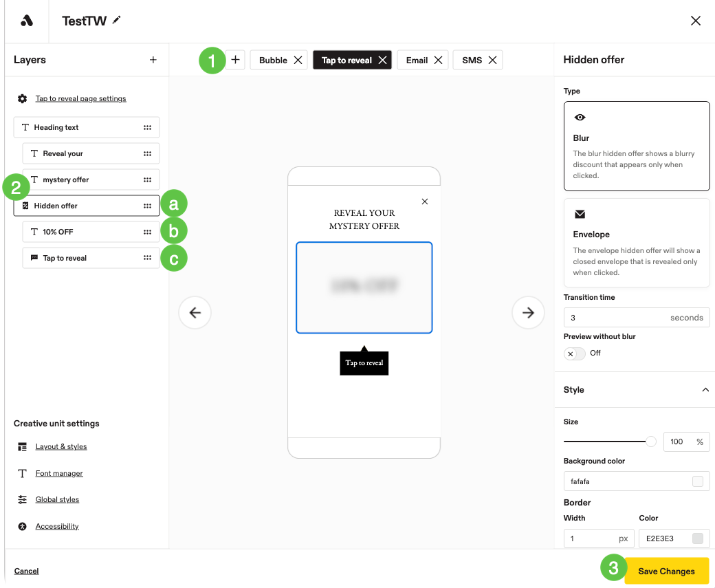Screen dimensions: 715x588
Task: Click the REVEAL YOUR MYSTERY OFFER heading
Action: point(364,219)
